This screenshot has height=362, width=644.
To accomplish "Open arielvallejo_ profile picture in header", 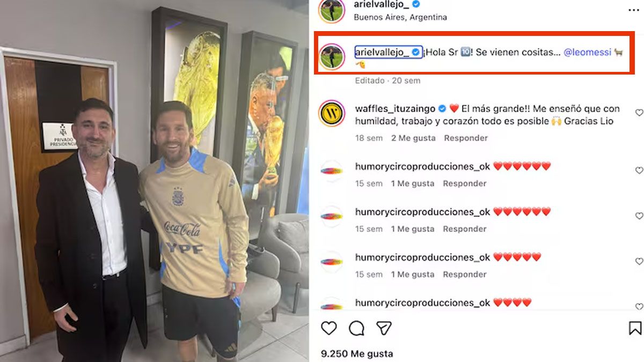I will [332, 10].
